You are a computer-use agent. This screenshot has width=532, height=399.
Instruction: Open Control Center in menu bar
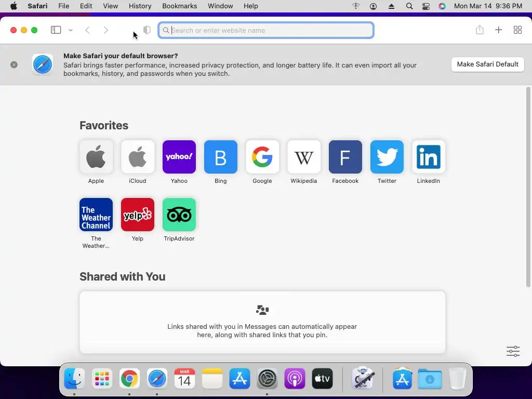tap(425, 6)
